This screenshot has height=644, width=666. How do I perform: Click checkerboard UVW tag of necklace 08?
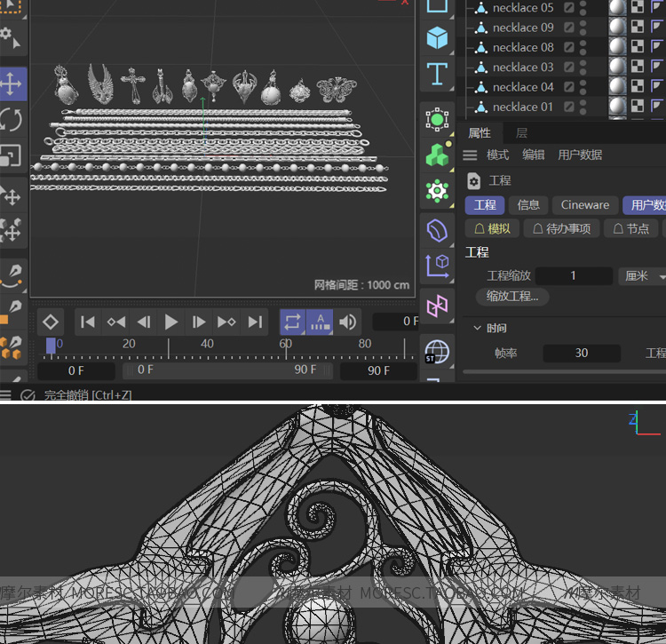[638, 46]
